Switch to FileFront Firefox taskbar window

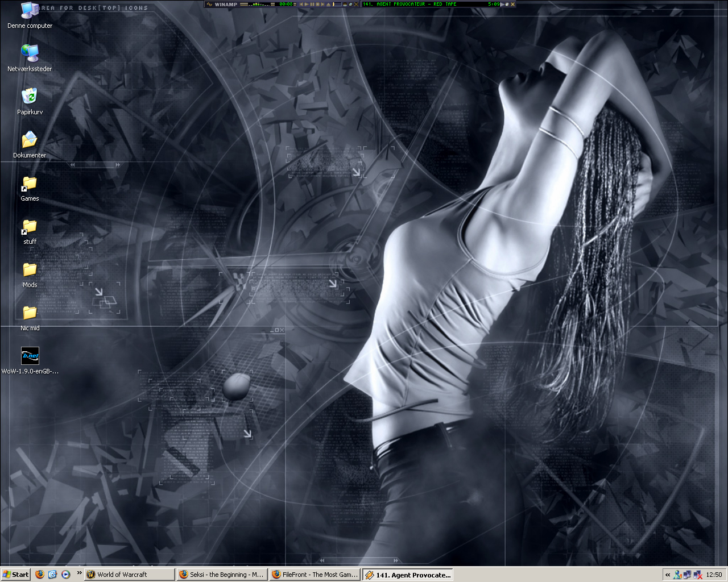click(x=315, y=574)
